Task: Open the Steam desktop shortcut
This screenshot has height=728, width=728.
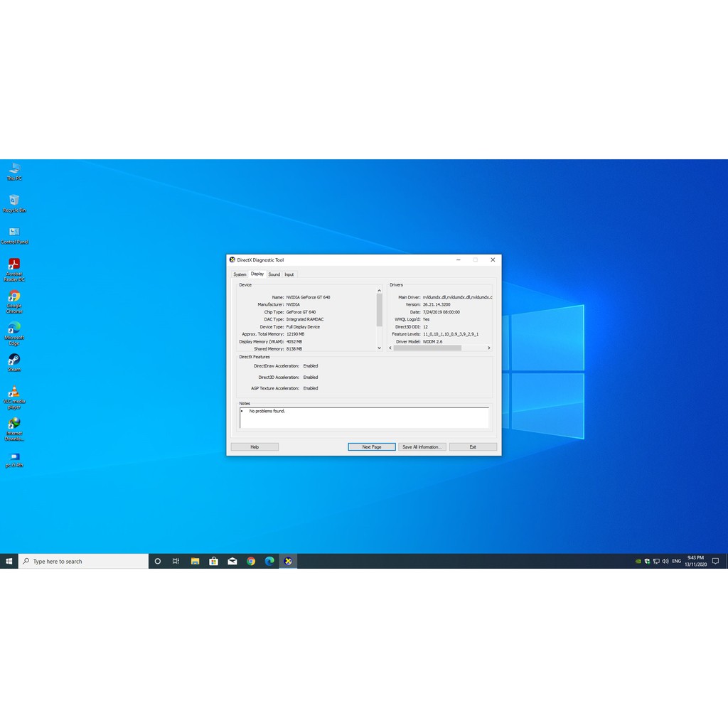Action: (x=14, y=360)
